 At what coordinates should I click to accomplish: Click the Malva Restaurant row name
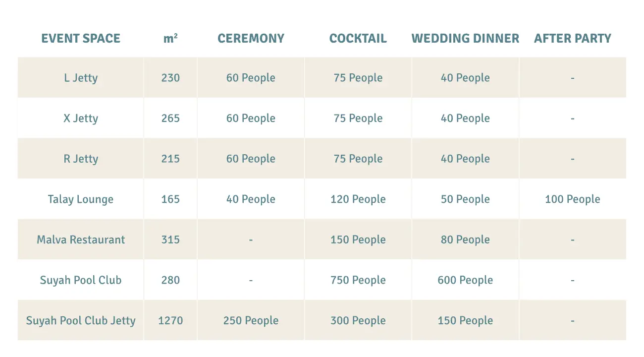(x=81, y=240)
